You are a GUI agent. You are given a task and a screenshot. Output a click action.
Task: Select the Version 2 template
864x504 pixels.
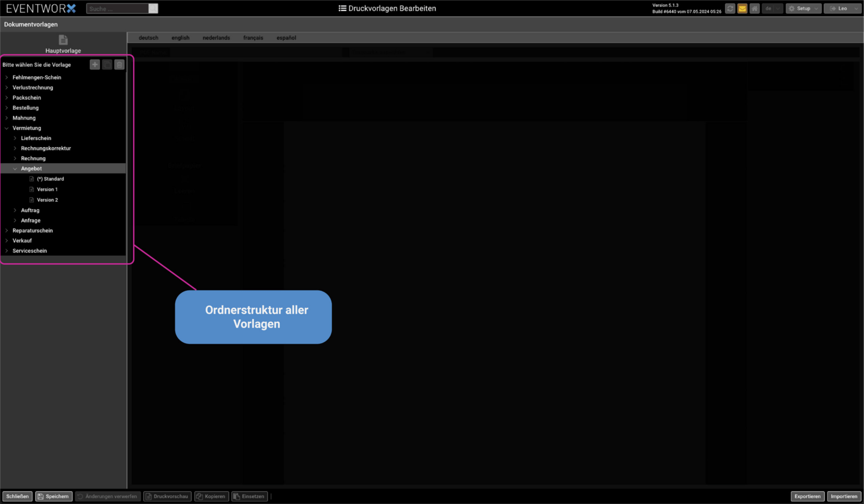tap(47, 200)
